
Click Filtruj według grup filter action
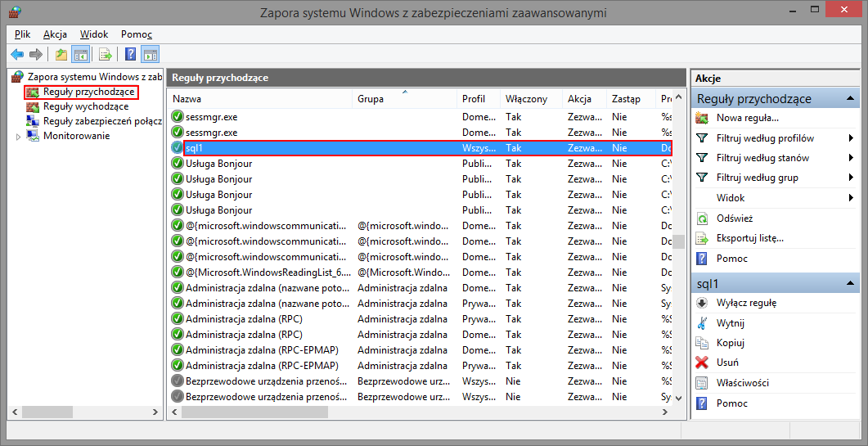758,178
